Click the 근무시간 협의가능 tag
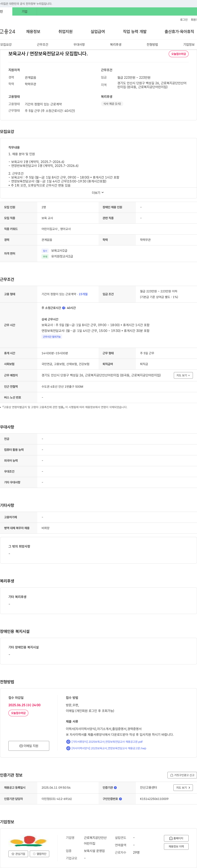 tap(52, 337)
